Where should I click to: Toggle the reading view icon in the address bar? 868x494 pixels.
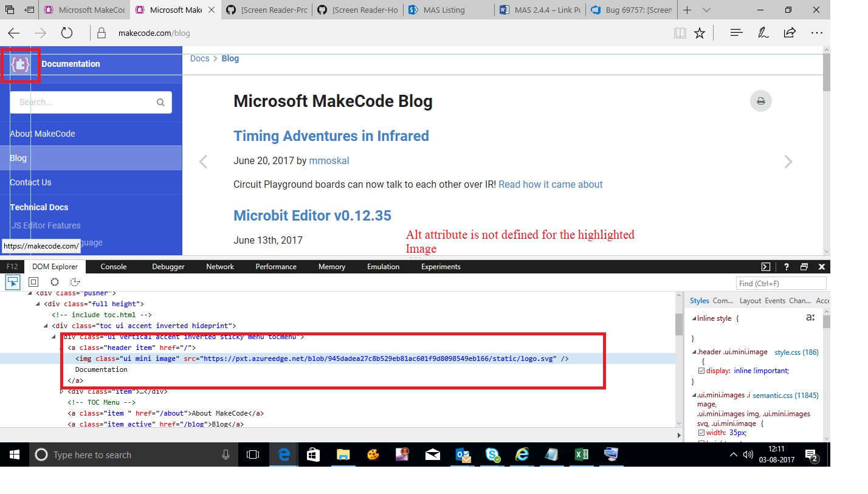coord(680,33)
